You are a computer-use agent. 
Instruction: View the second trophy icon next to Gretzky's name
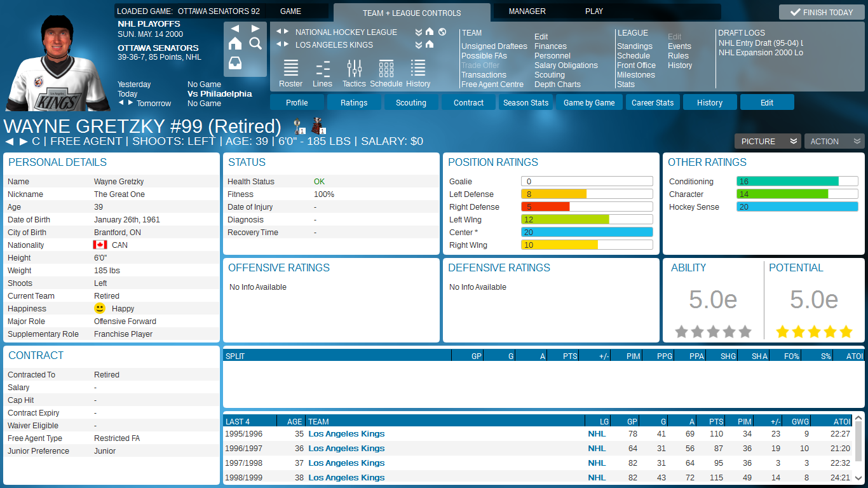pos(318,126)
